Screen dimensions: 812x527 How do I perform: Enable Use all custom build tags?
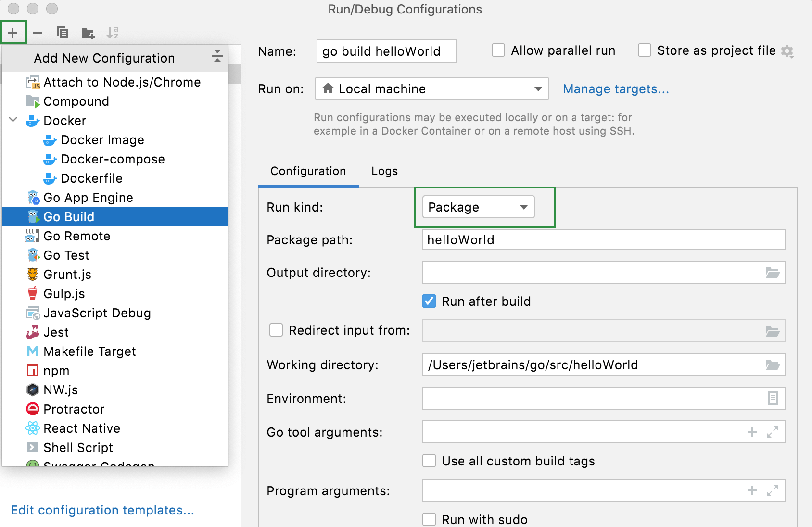coord(429,461)
